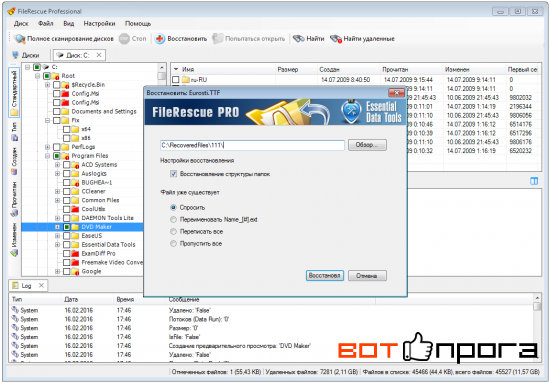Collapse the Fix folder node
Image resolution: width=550 pixels, height=383 pixels.
pos(47,120)
